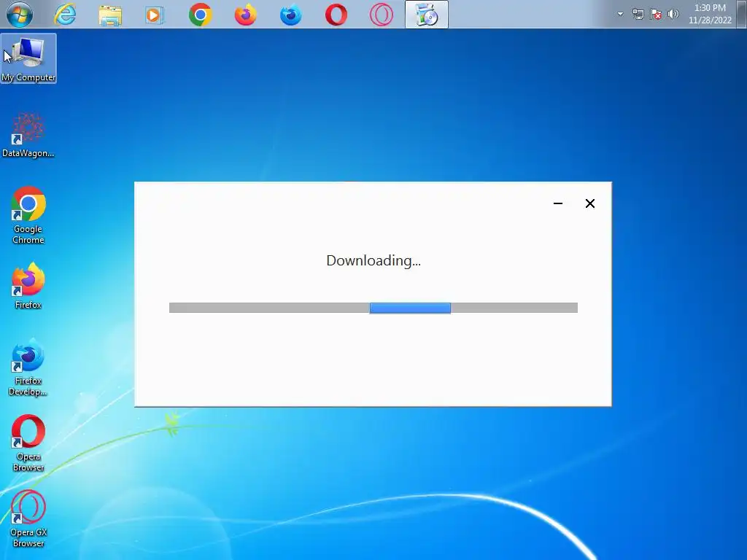Open the Action Center flag icon
Image resolution: width=747 pixels, height=560 pixels.
coord(656,15)
